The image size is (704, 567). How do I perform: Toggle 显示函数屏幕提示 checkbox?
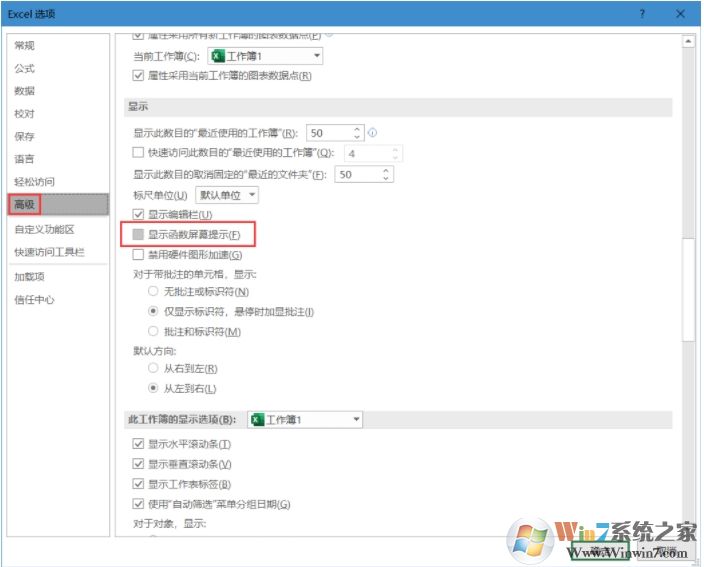tap(138, 234)
